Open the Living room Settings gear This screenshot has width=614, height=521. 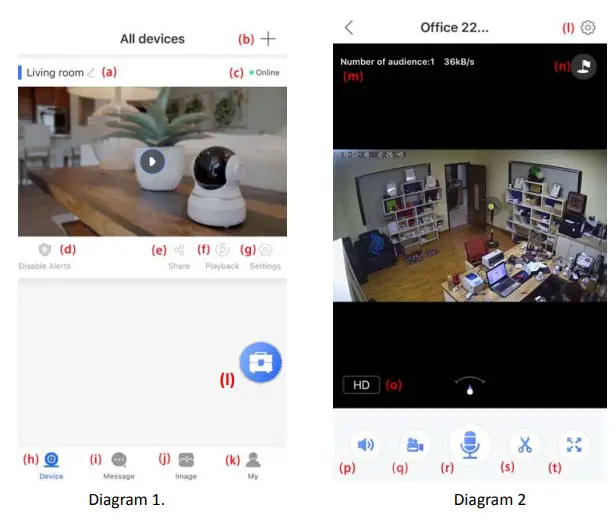coord(265,249)
